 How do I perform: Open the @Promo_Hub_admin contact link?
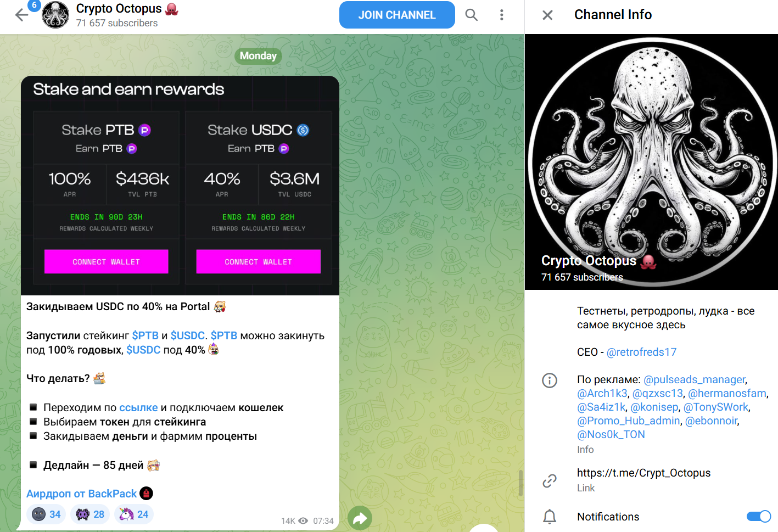pyautogui.click(x=629, y=421)
